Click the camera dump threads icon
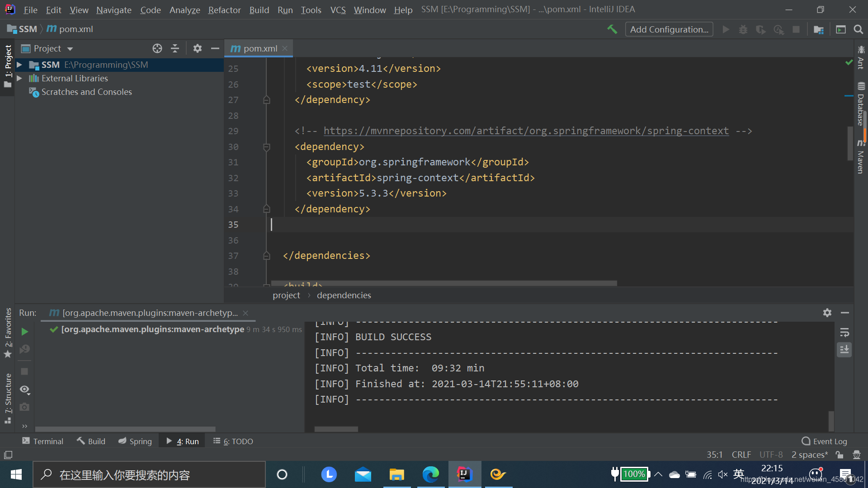 pyautogui.click(x=25, y=407)
